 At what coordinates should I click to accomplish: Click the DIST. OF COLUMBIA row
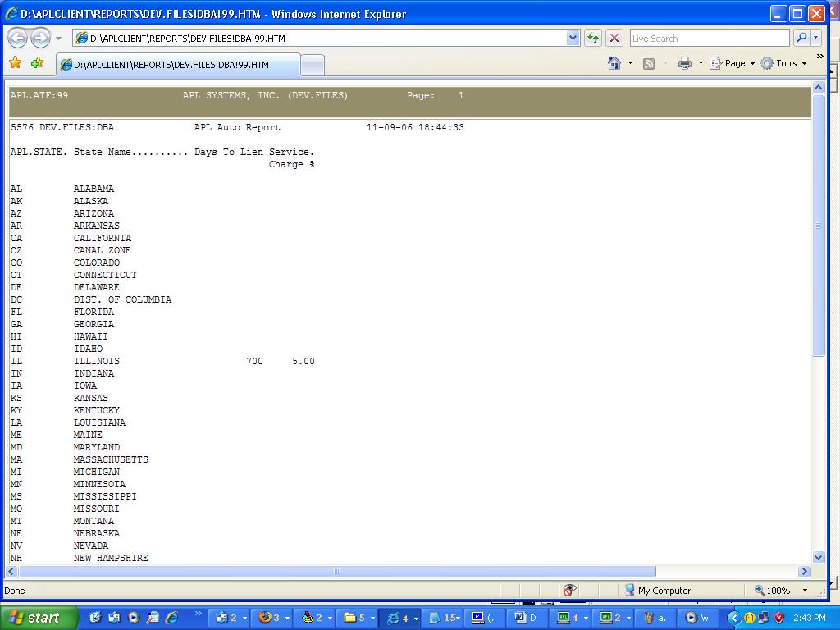point(91,299)
